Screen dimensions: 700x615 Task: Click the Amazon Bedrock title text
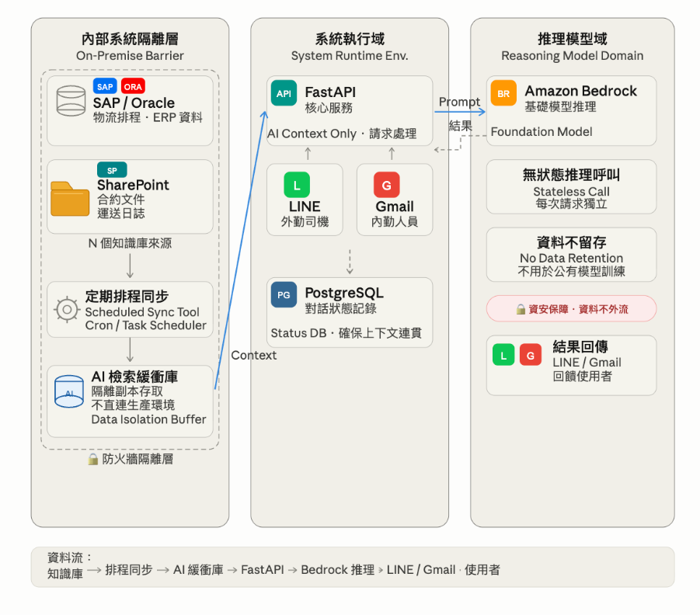pos(581,91)
